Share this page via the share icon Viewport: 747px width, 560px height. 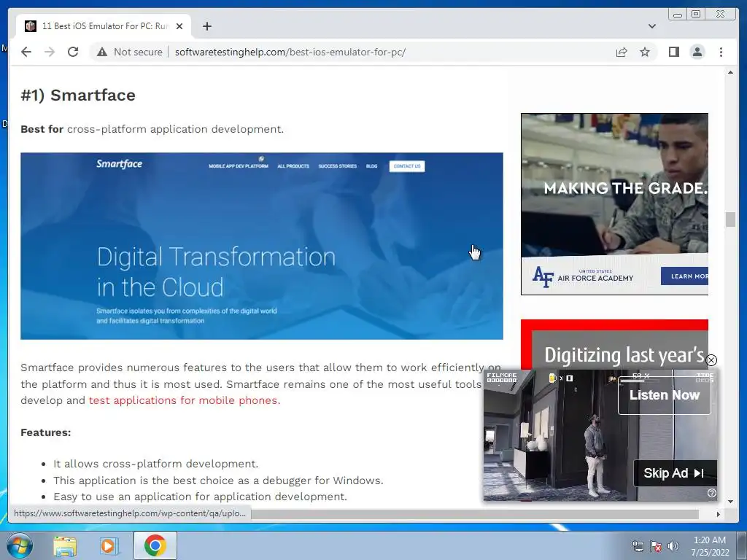[622, 52]
